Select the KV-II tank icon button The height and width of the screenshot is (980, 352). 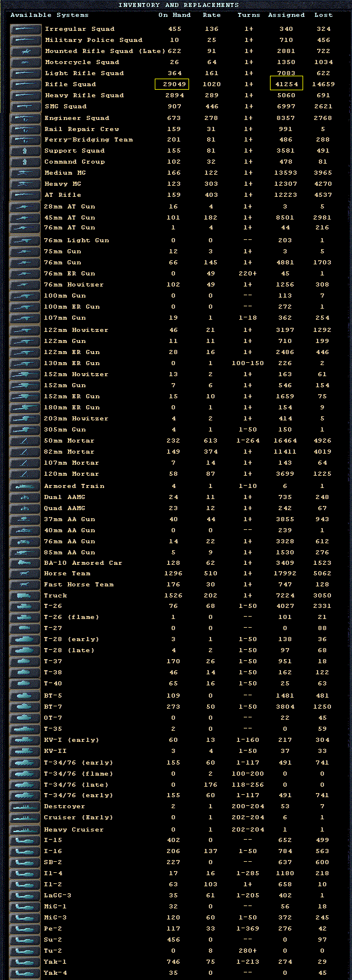click(26, 751)
